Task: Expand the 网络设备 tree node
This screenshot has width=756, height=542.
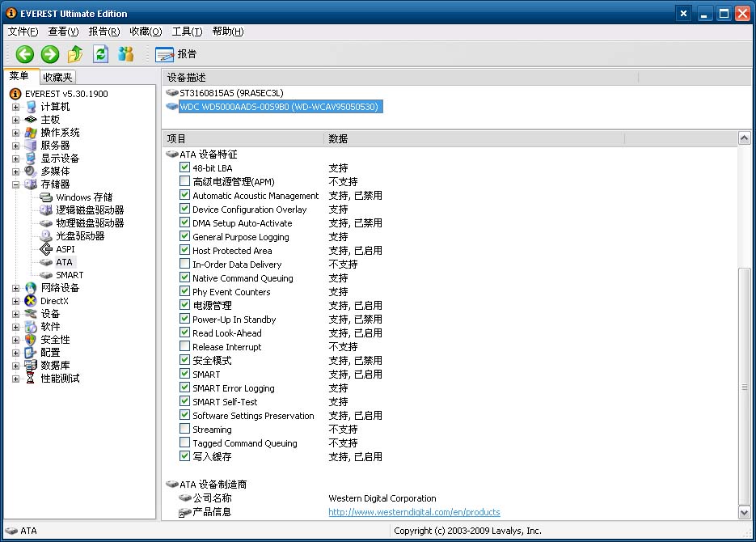Action: point(16,288)
